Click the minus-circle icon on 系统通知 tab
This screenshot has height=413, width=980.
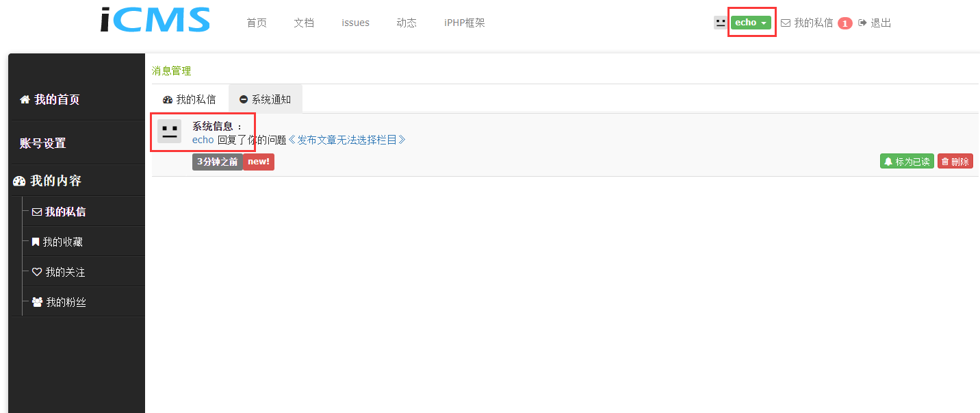coord(244,99)
